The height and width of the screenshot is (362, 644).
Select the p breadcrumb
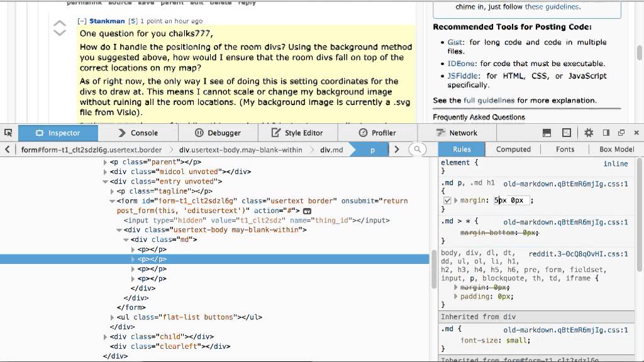click(x=372, y=150)
